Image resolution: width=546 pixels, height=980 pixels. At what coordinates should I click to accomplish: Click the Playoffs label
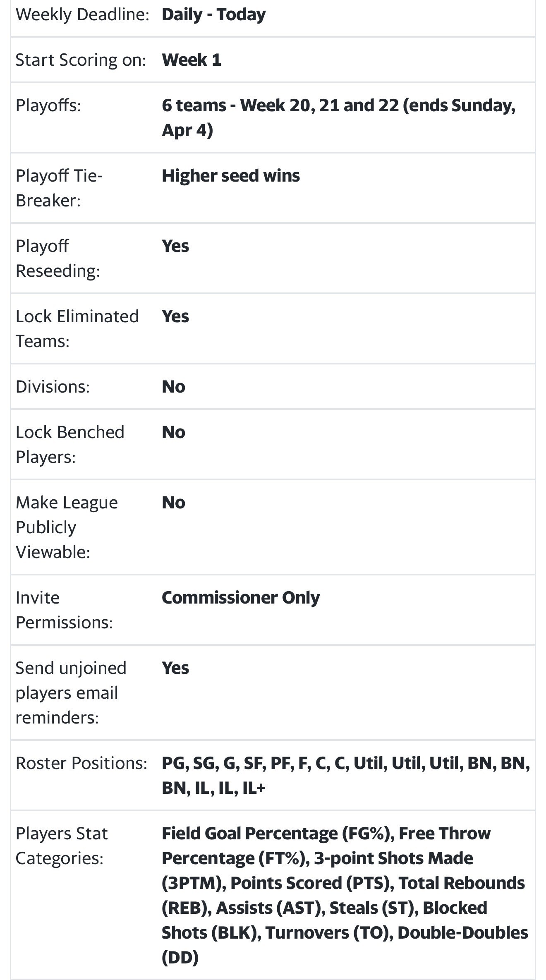[x=48, y=105]
